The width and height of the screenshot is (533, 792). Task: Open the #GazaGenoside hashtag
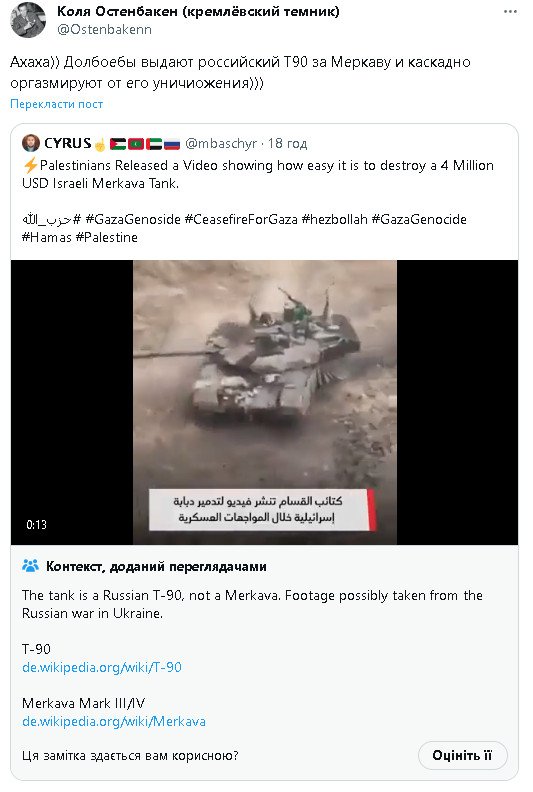[x=133, y=219]
